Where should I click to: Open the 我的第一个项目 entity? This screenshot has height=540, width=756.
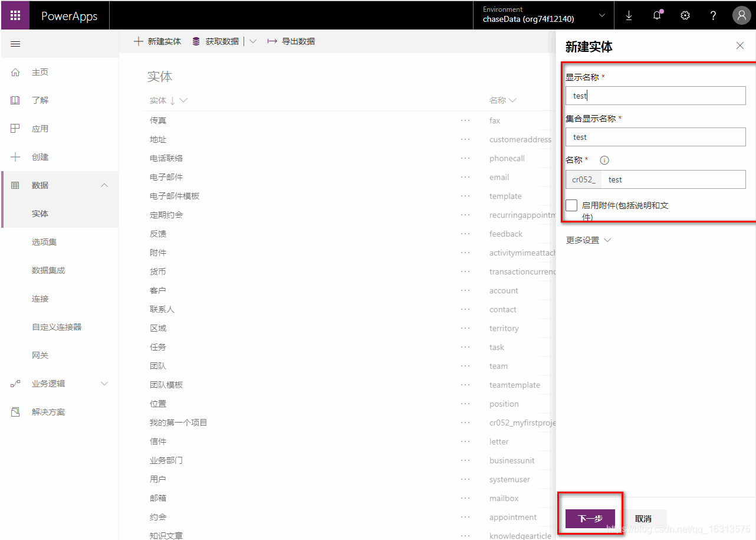179,423
